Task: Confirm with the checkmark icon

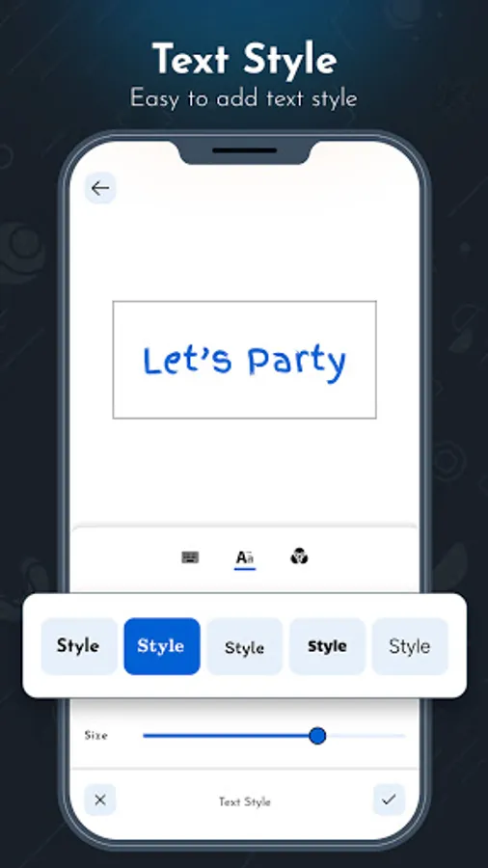Action: pyautogui.click(x=389, y=800)
